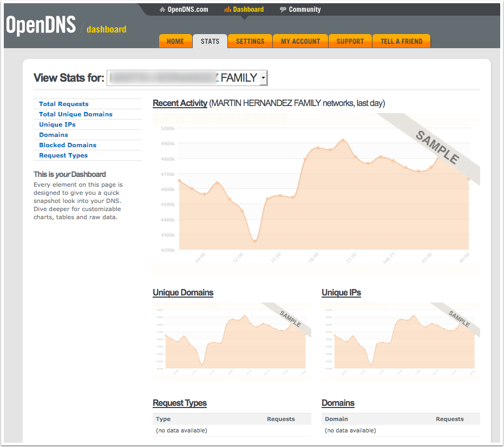This screenshot has width=504, height=447.
Task: Click the TELL A FRIEND tab
Action: 401,41
